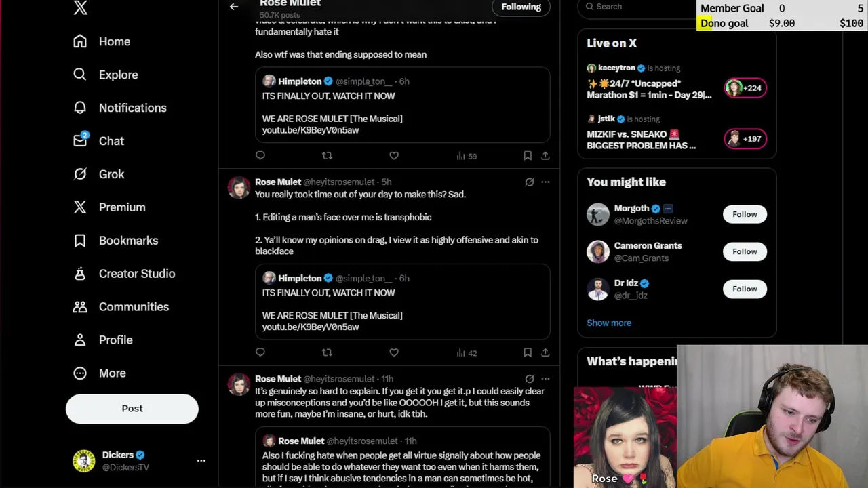Expand account options next to Dickers profile
868x488 pixels.
201,461
